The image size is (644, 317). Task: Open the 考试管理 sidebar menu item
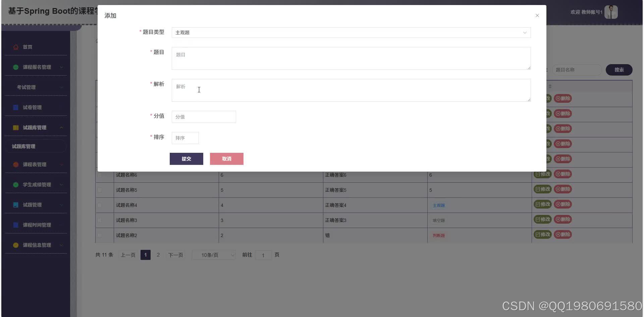click(36, 87)
